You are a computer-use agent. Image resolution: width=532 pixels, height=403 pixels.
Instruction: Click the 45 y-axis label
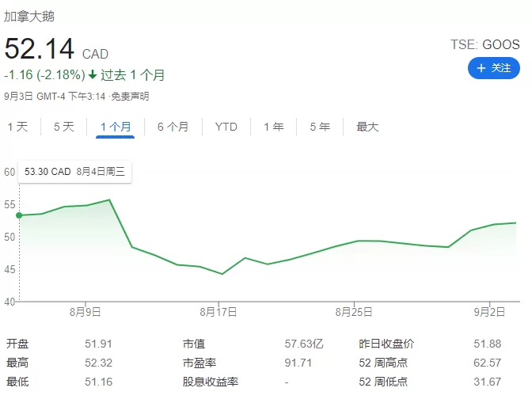click(9, 270)
